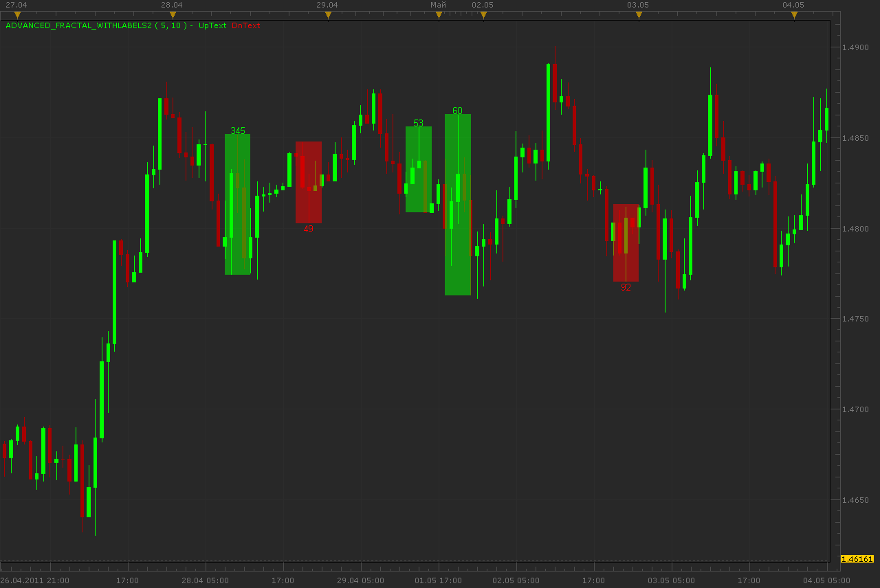Click the 02.05 date header at top

pos(483,5)
